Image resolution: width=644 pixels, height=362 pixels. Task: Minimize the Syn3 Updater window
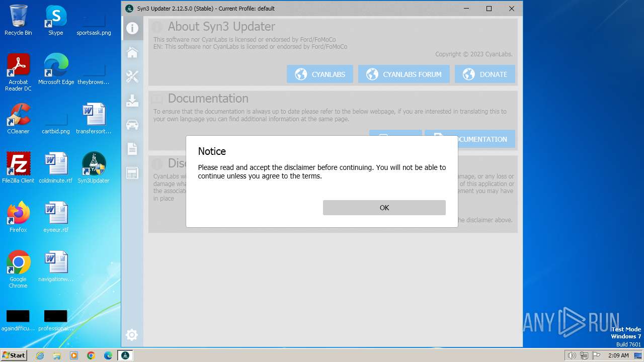coord(466,9)
